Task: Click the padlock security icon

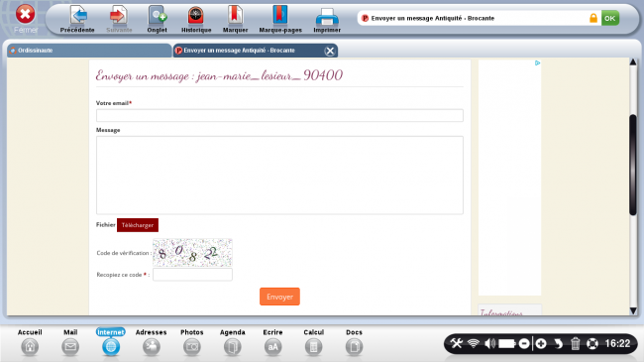Action: [x=593, y=18]
